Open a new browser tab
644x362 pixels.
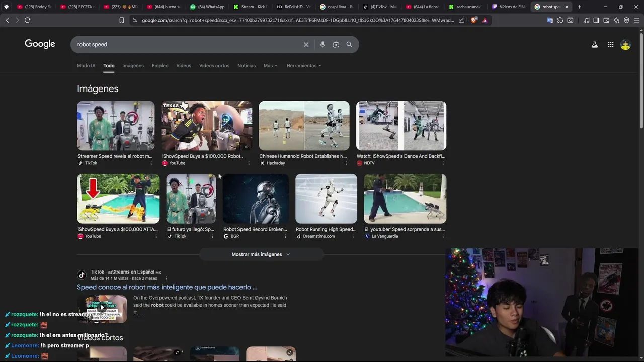click(579, 7)
